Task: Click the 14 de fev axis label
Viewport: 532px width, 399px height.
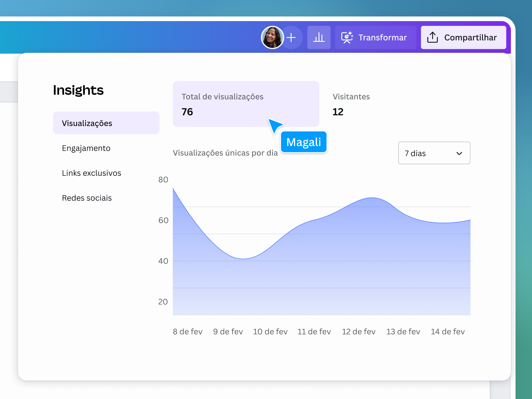Action: pos(448,331)
